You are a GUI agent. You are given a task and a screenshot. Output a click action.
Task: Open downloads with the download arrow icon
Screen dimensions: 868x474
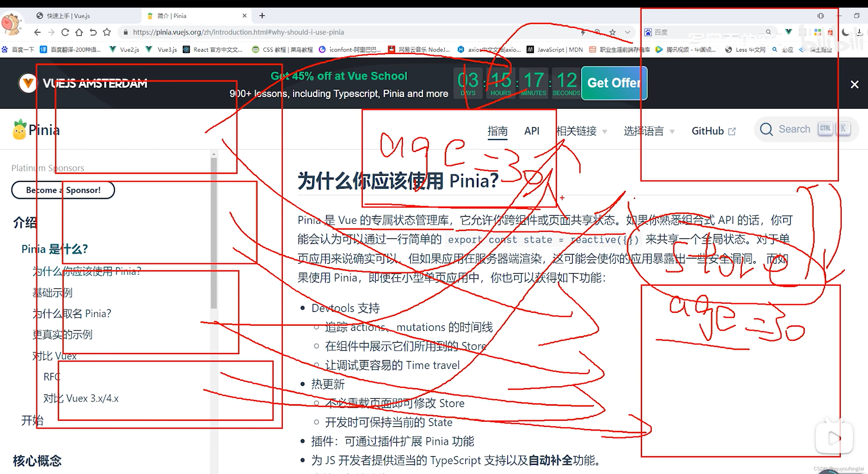pos(859,32)
